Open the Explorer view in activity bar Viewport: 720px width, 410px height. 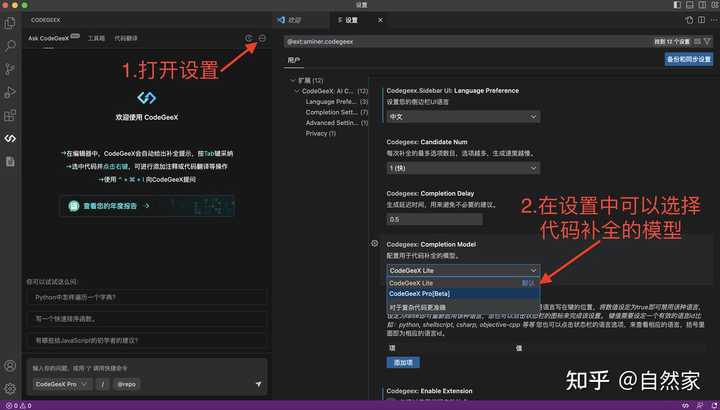(10, 22)
